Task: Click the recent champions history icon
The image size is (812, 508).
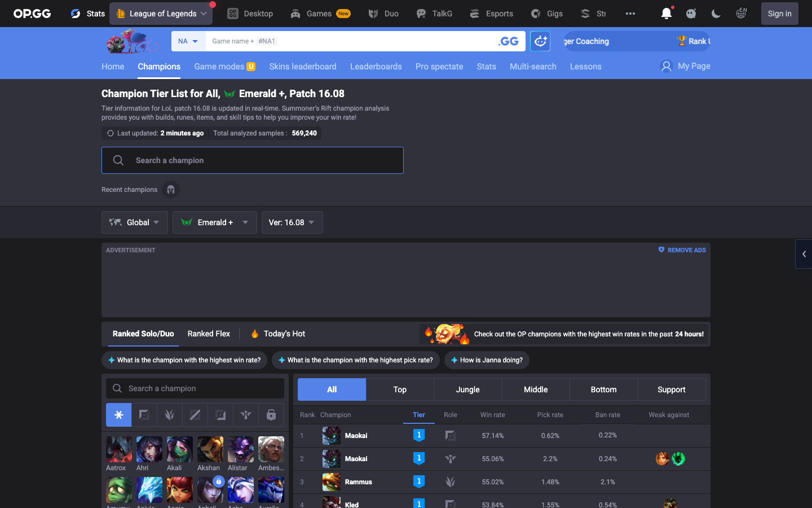Action: tap(170, 190)
